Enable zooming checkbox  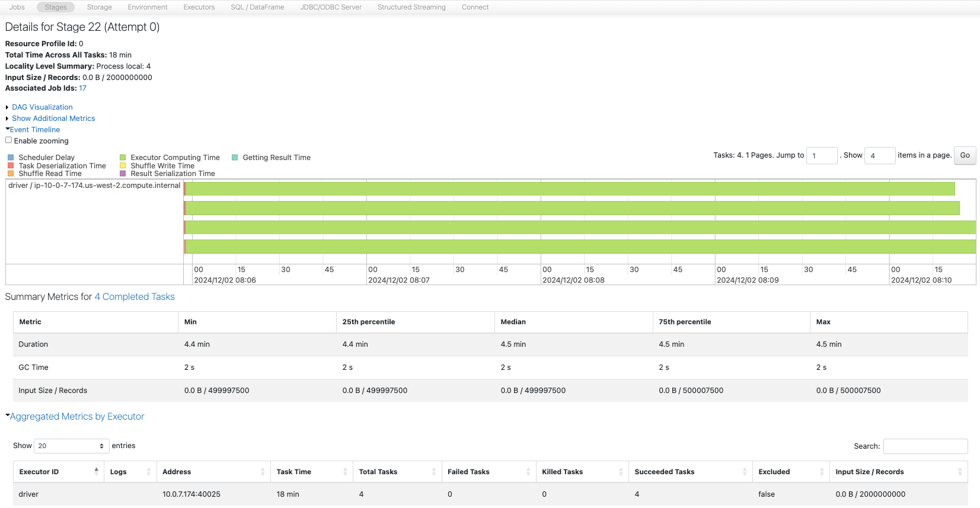pyautogui.click(x=8, y=140)
